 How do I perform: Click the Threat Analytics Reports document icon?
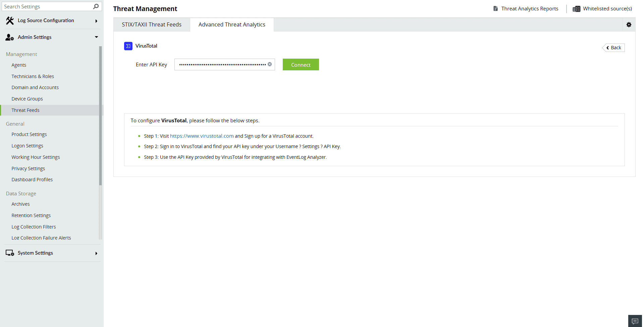click(x=495, y=9)
